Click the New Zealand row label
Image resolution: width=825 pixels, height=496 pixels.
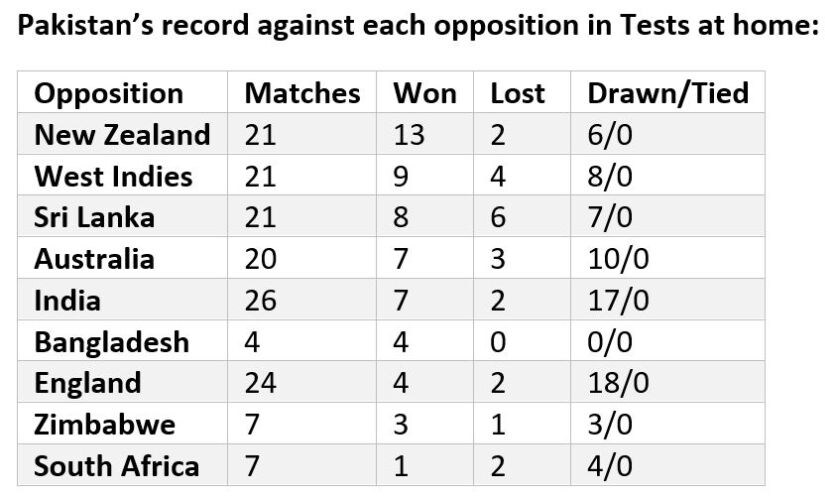122,135
